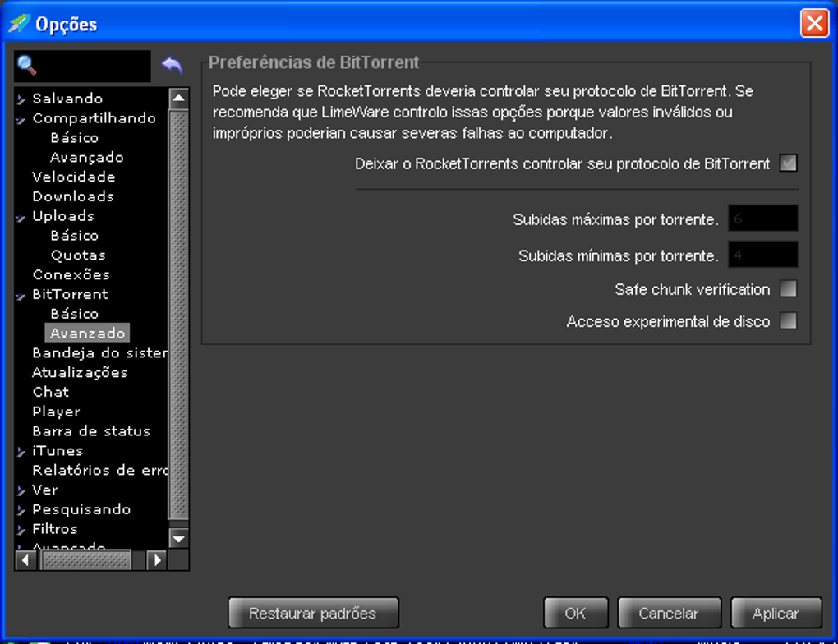Screen dimensions: 838x644
Task: Click the tree scroll up arrow
Action: coord(178,99)
